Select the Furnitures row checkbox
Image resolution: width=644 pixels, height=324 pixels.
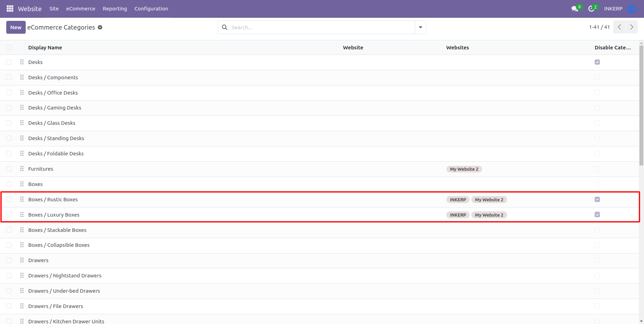pyautogui.click(x=9, y=169)
